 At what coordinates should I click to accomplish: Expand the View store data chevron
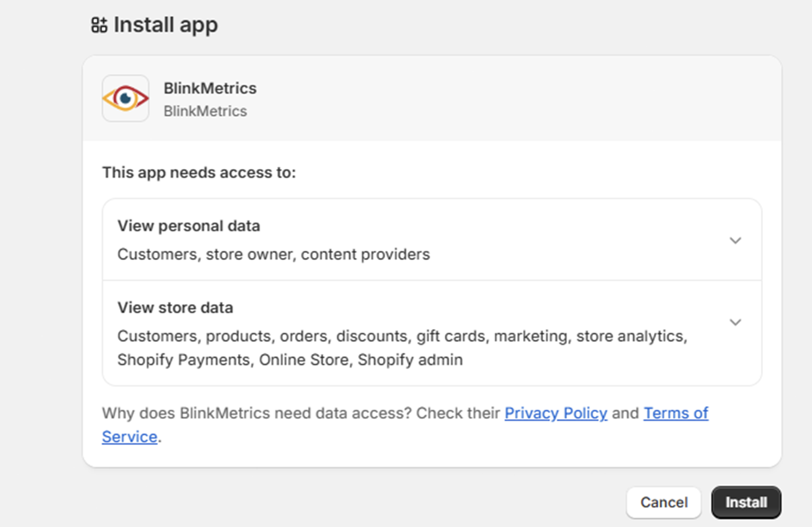pyautogui.click(x=735, y=322)
